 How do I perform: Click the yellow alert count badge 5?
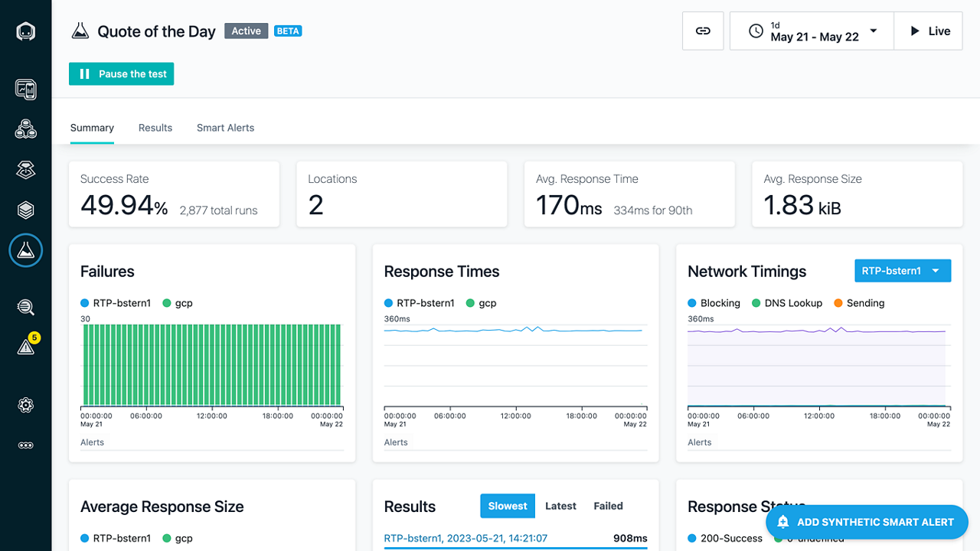34,337
